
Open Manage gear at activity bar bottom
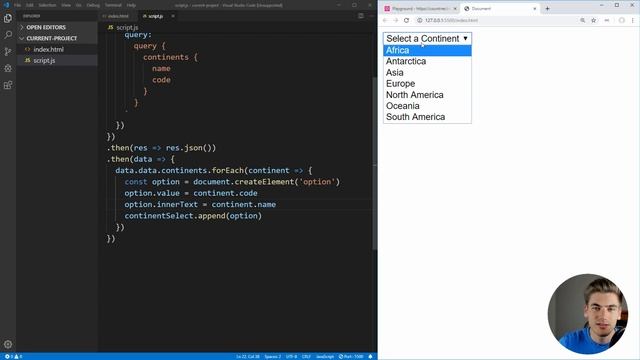click(x=8, y=344)
